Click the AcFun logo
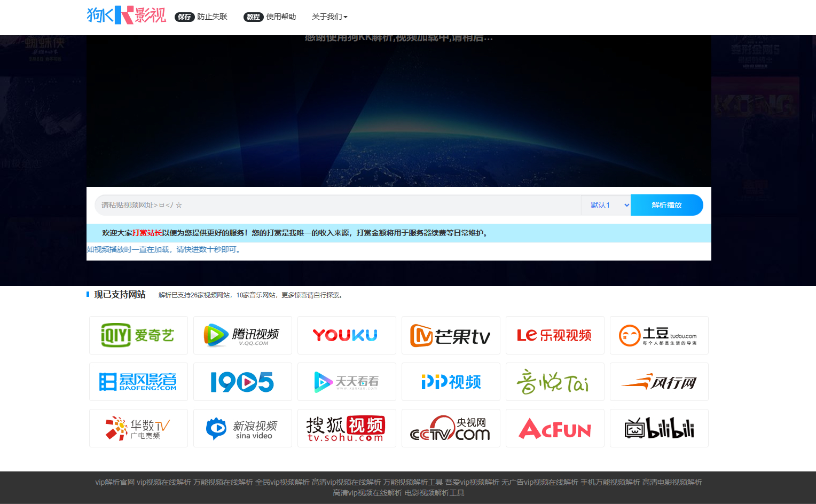 [555, 428]
